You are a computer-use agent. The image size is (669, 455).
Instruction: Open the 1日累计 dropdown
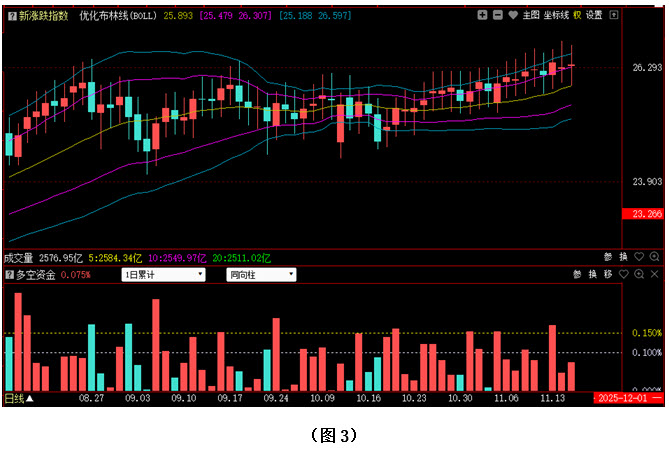click(163, 274)
